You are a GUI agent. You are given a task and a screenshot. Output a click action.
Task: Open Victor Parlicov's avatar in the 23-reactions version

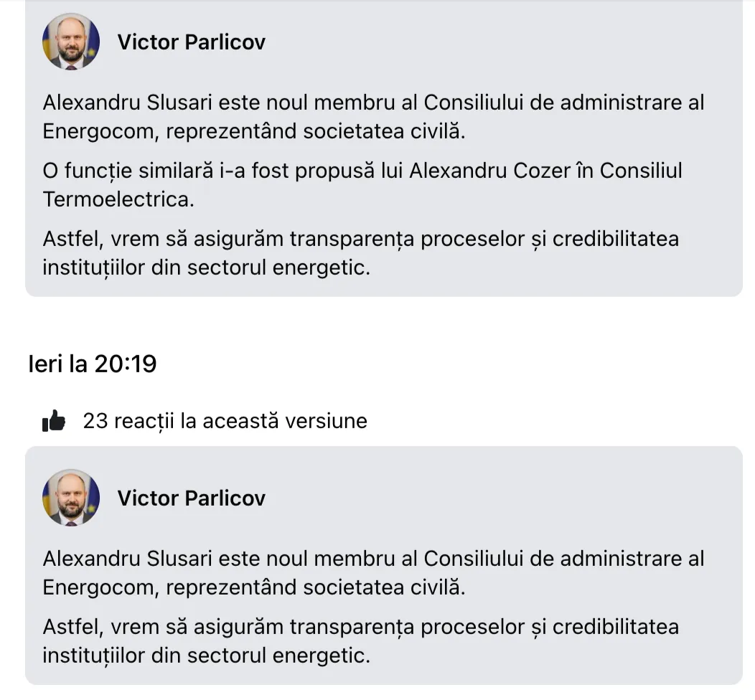pyautogui.click(x=71, y=498)
